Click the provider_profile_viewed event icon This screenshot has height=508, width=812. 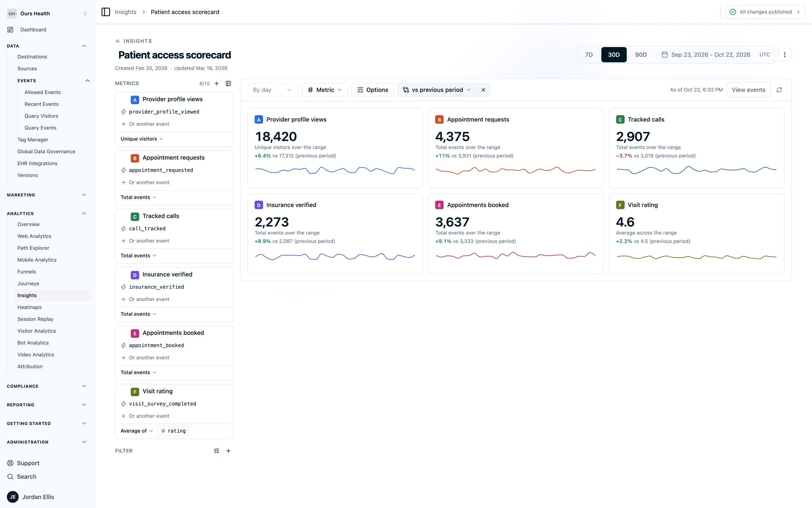(x=123, y=112)
